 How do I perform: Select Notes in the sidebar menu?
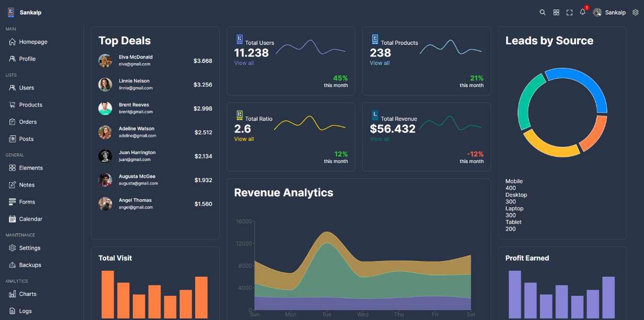pyautogui.click(x=27, y=185)
